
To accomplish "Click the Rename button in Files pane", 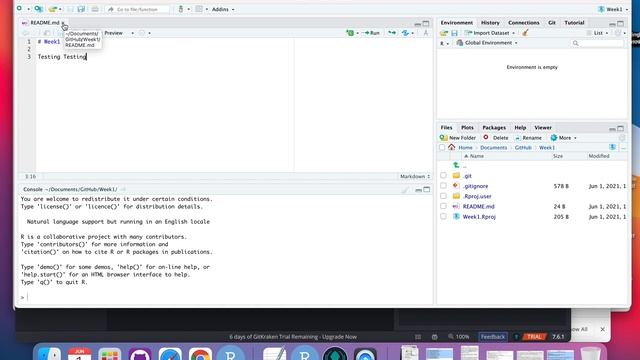I will click(x=528, y=138).
